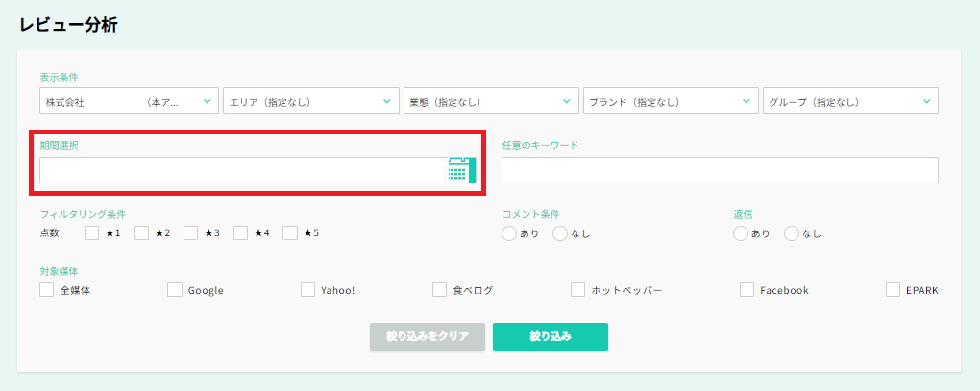Enable the ★5 rating checkbox
Image resolution: width=980 pixels, height=391 pixels.
click(x=290, y=232)
